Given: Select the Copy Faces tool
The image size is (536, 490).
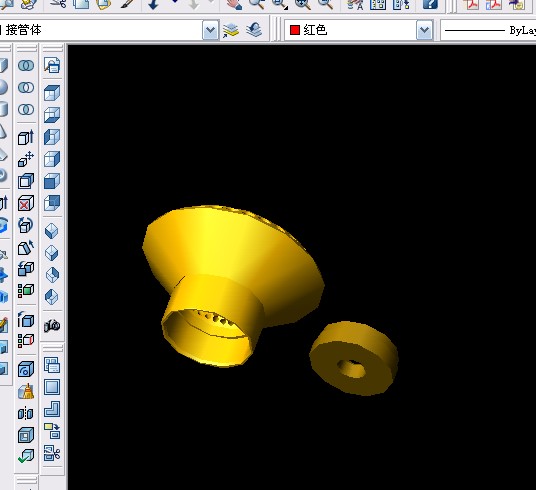Looking at the screenshot, I should (x=26, y=269).
